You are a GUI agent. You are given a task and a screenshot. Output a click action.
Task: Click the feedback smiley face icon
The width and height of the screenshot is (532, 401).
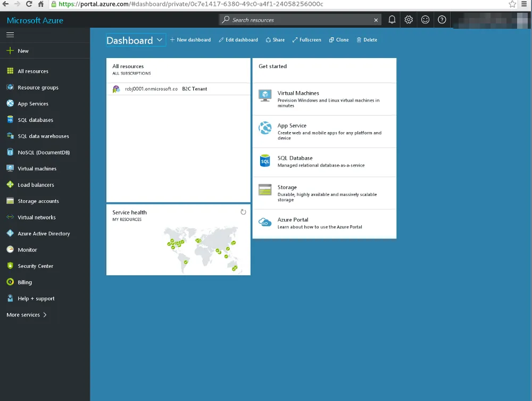point(425,20)
